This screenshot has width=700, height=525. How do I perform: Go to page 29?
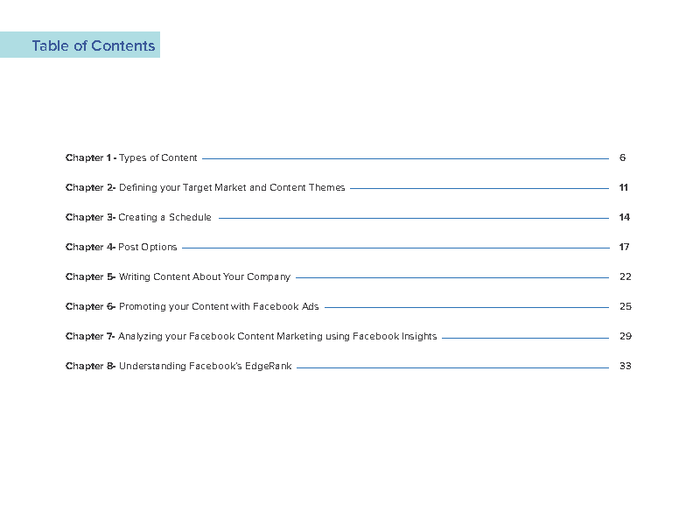625,337
